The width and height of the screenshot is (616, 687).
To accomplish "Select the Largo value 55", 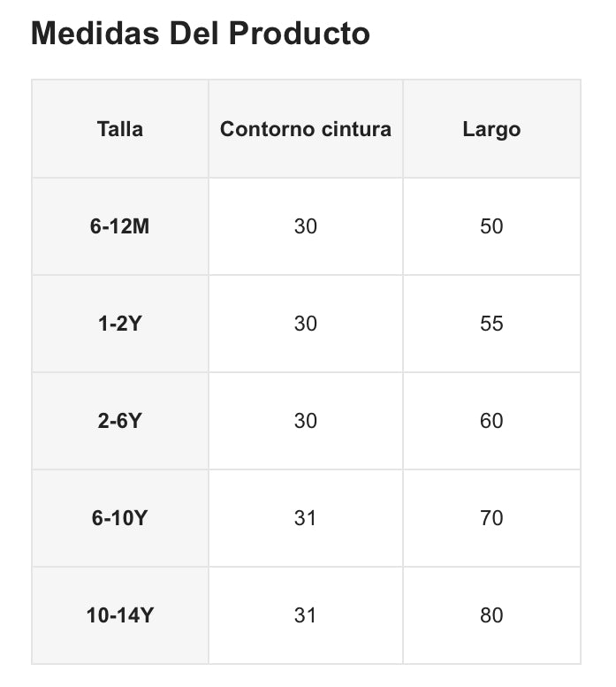I will (x=491, y=324).
